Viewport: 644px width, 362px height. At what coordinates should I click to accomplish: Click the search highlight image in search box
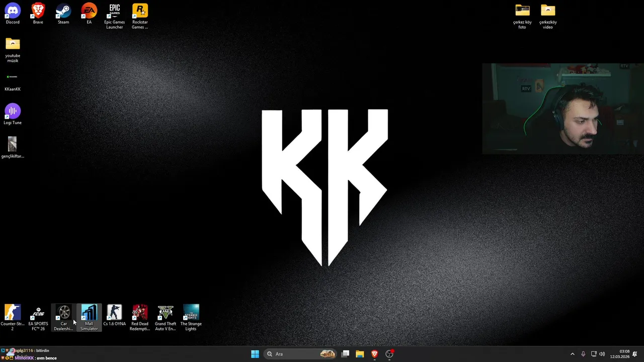point(328,354)
